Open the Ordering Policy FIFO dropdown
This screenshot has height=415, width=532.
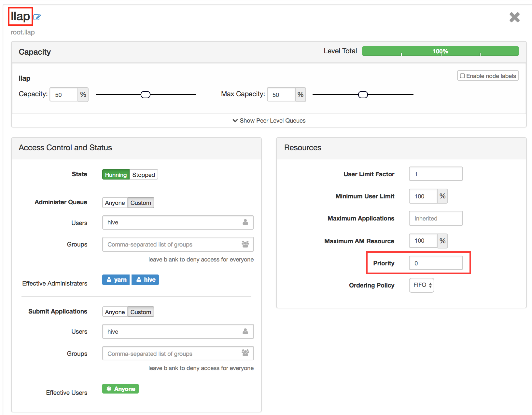click(421, 285)
